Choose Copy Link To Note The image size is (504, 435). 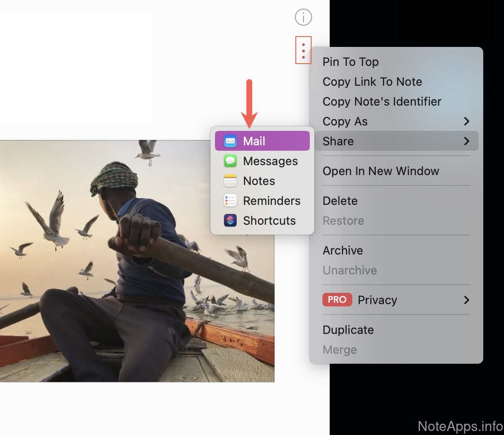point(372,82)
